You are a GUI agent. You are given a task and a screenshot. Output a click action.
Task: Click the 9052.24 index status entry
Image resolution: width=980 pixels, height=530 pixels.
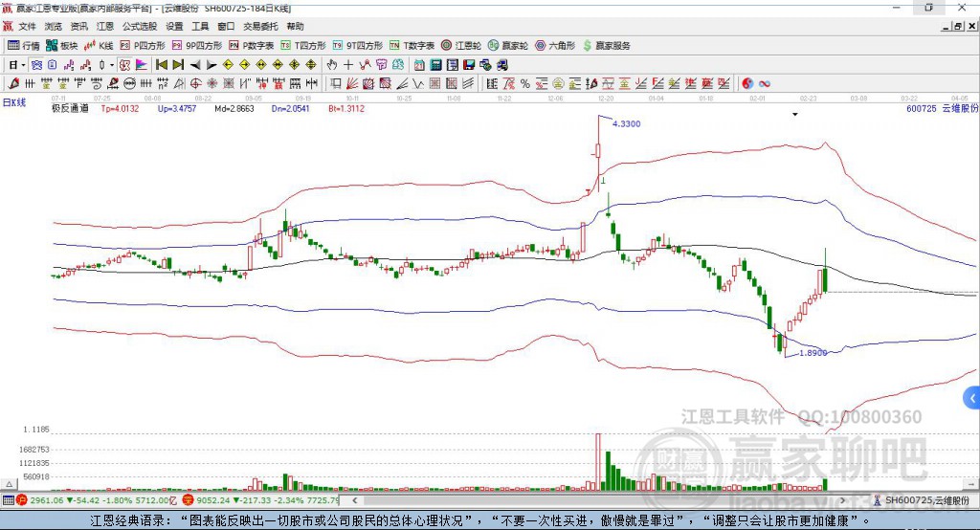tap(261, 500)
